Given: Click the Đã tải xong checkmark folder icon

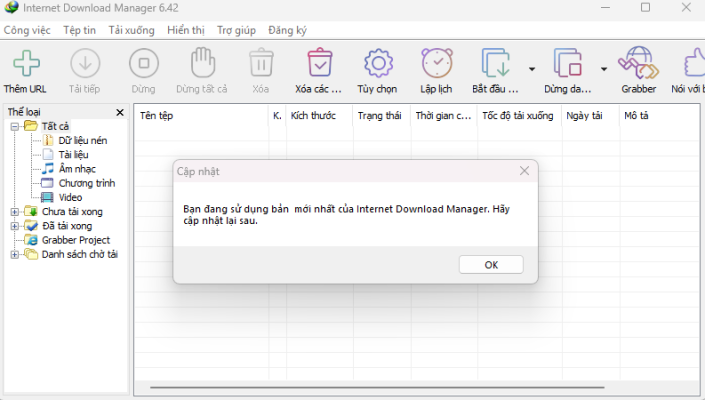Looking at the screenshot, I should [31, 226].
